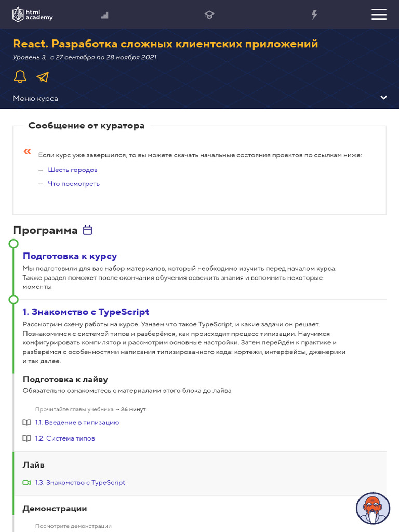The height and width of the screenshot is (532, 399).
Task: Click the HTML Academy logo
Action: coord(33,15)
